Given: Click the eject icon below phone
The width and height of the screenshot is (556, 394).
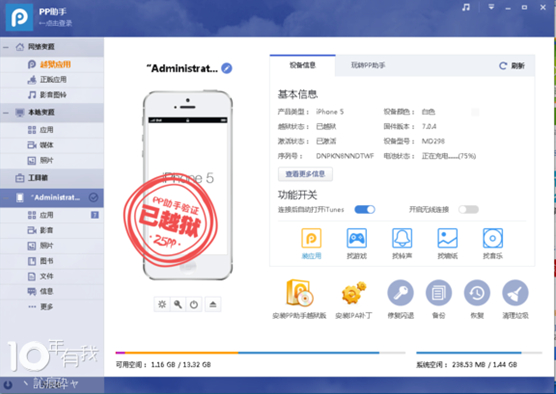Looking at the screenshot, I should (213, 304).
